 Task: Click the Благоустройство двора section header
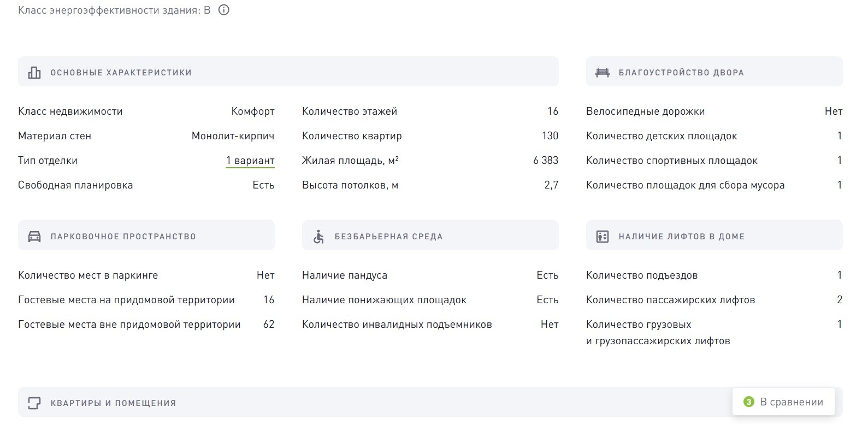coord(681,73)
